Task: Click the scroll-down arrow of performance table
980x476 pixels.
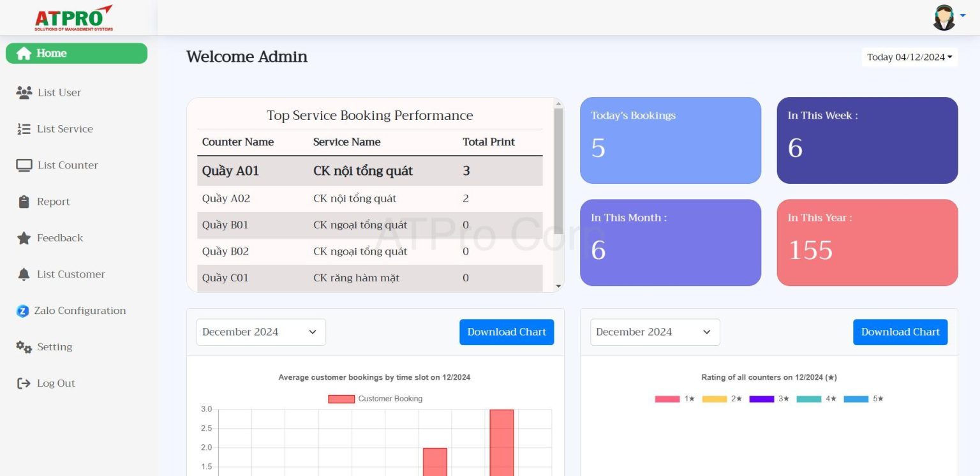Action: [559, 286]
